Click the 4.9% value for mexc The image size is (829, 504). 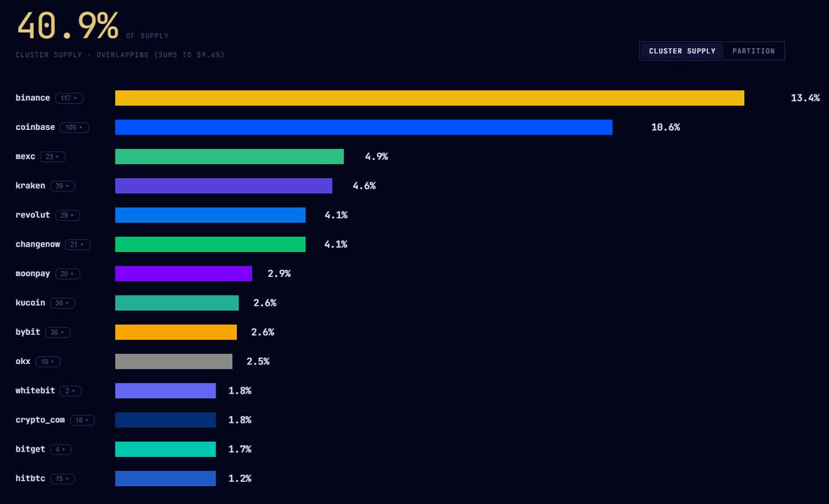click(377, 157)
